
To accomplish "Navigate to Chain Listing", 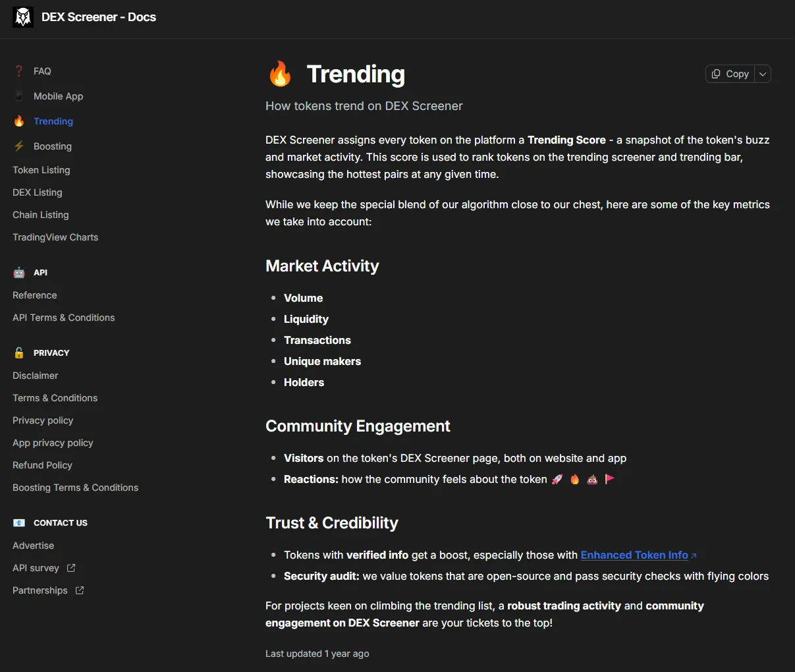I will click(40, 215).
